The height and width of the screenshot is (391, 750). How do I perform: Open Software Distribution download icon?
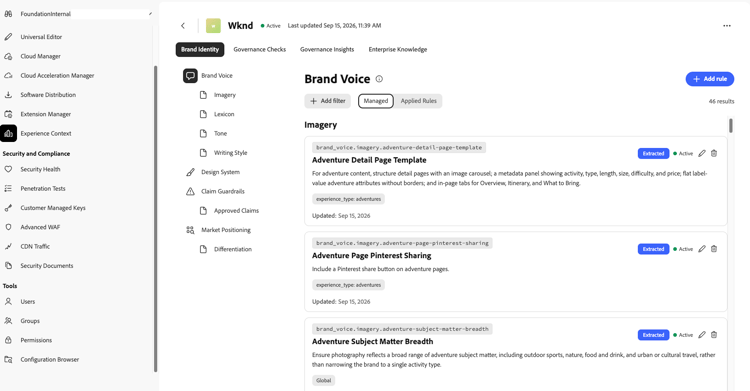(8, 95)
